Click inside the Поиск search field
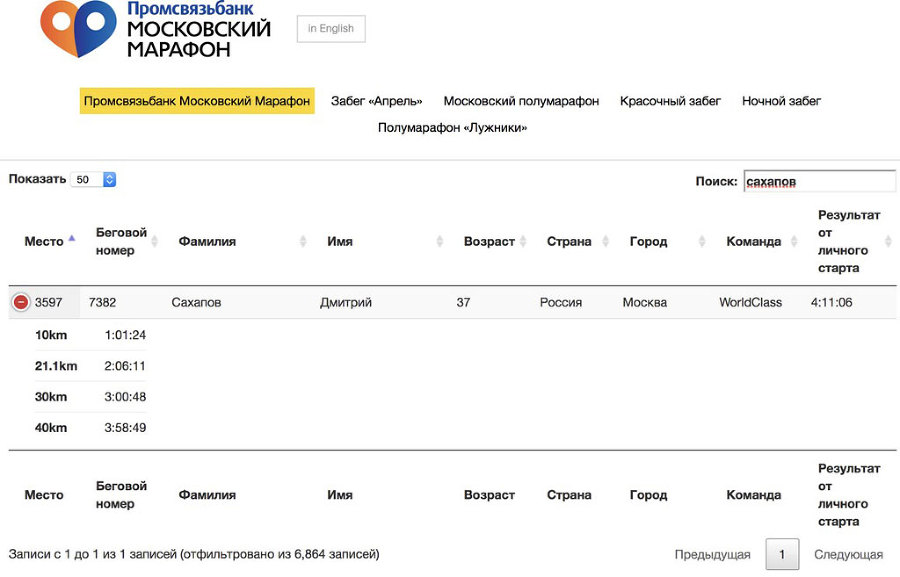Screen dimensions: 900x577 click(818, 181)
